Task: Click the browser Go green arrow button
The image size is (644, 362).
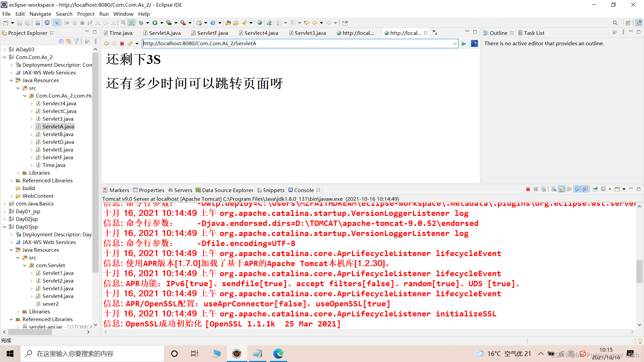Action: pyautogui.click(x=464, y=44)
